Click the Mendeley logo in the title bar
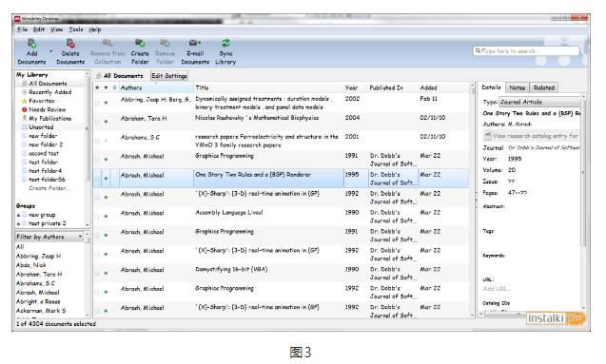 (x=17, y=18)
